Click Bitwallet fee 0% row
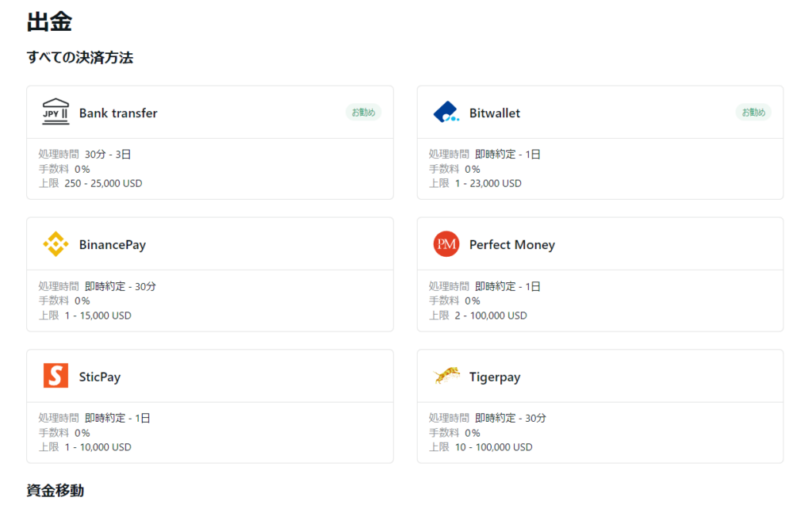 point(454,169)
